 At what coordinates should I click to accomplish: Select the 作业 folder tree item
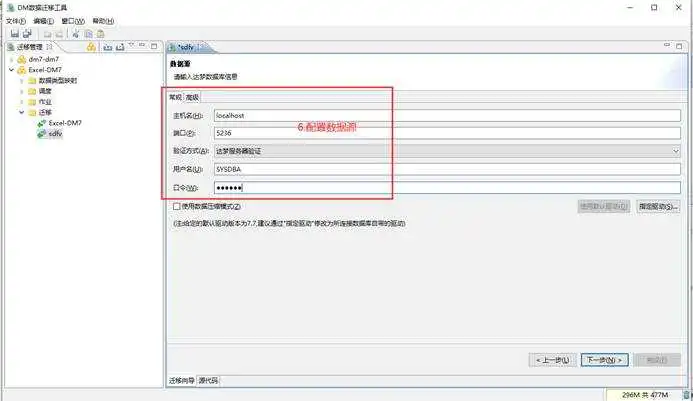(45, 102)
